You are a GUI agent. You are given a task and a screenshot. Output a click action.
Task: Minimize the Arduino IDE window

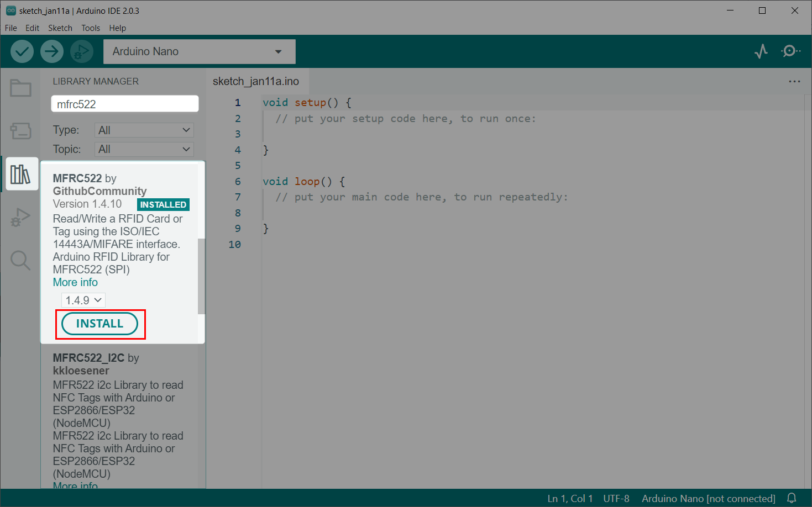(x=730, y=10)
